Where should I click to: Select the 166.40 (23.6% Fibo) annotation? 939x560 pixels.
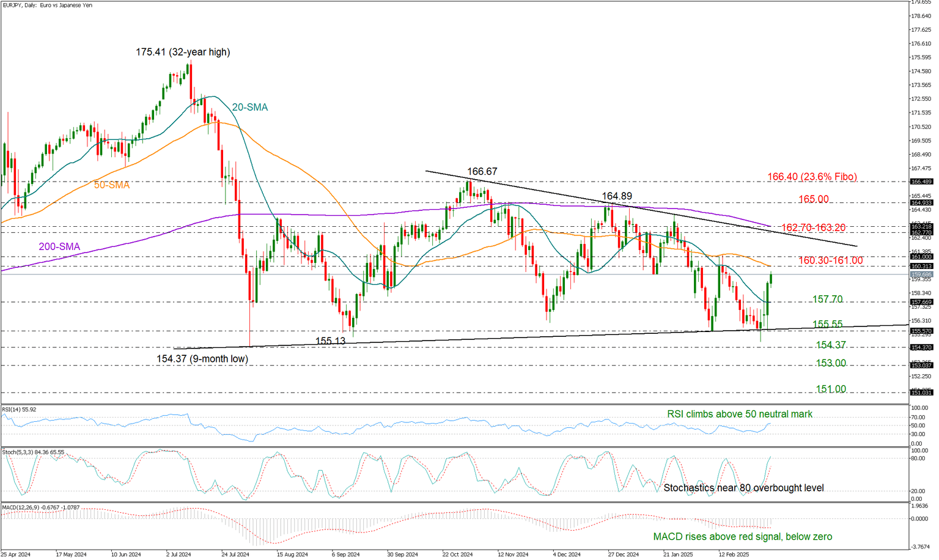[x=813, y=176]
